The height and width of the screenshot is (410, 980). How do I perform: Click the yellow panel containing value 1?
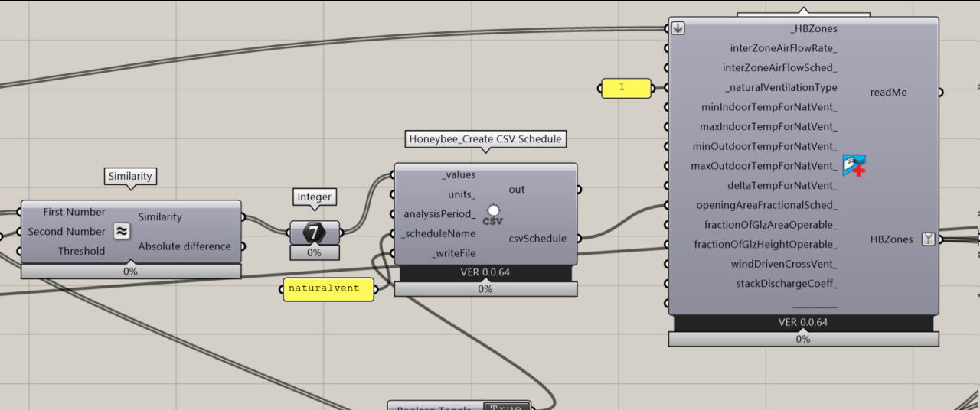click(626, 88)
